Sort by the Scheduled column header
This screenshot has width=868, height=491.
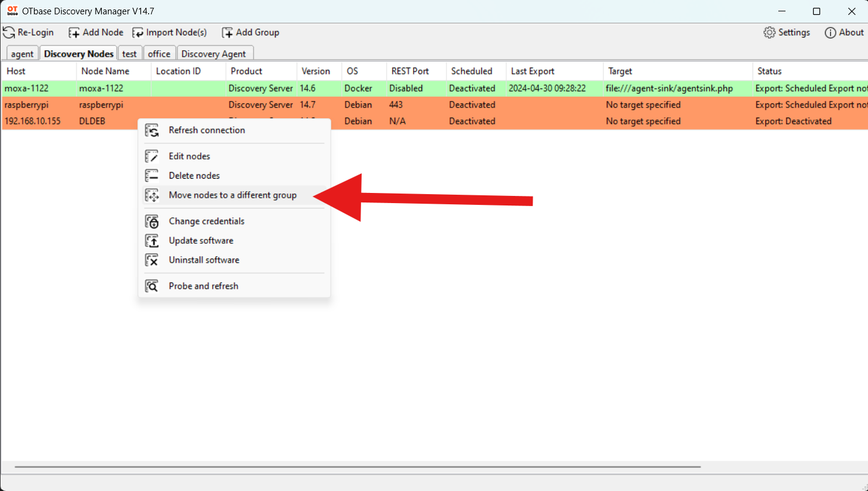(x=476, y=71)
